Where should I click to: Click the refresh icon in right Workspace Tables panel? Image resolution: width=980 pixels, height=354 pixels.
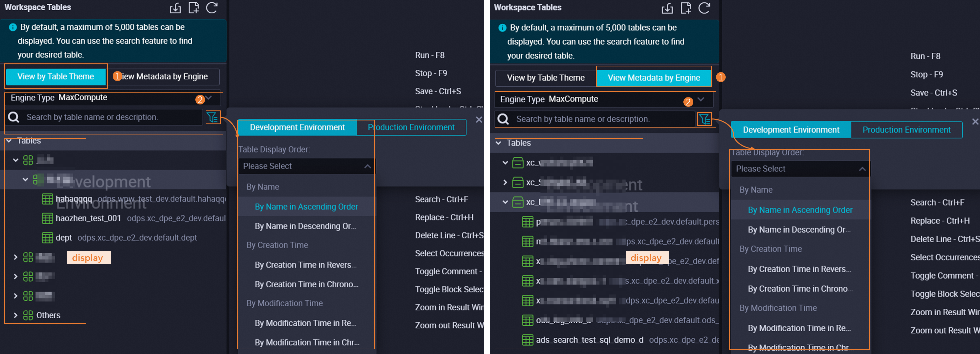(x=704, y=8)
